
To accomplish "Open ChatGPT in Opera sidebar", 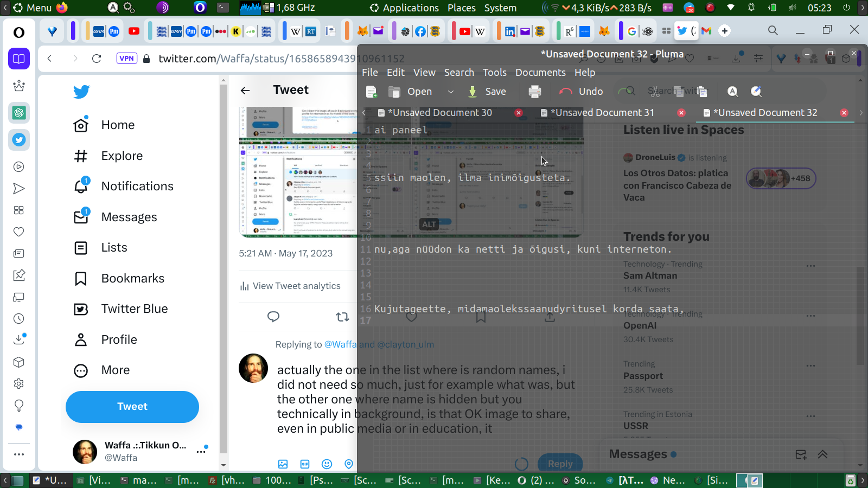I will [x=19, y=113].
